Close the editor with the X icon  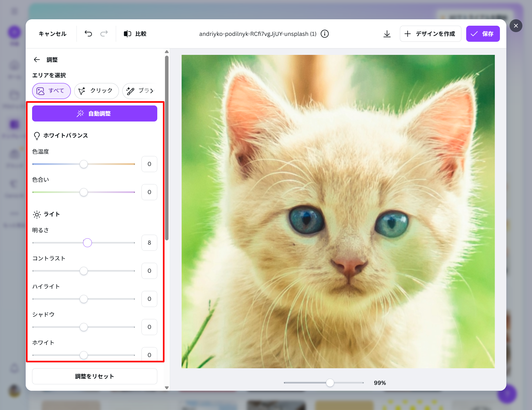(x=516, y=26)
